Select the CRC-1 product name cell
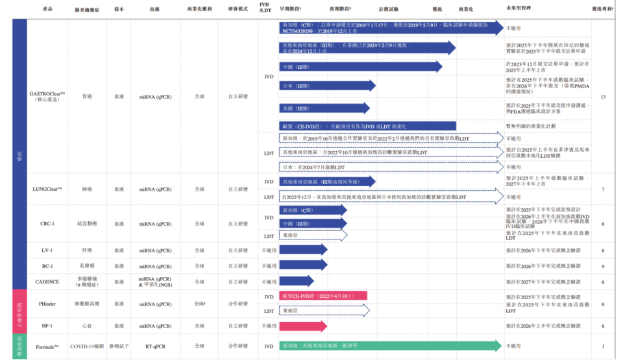623x364 pixels. click(47, 224)
